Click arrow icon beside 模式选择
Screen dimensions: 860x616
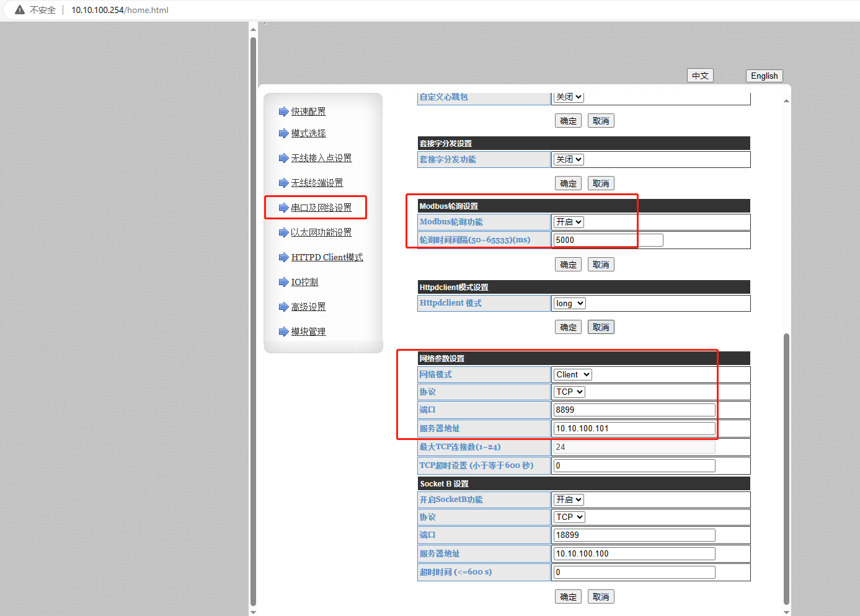coord(283,133)
